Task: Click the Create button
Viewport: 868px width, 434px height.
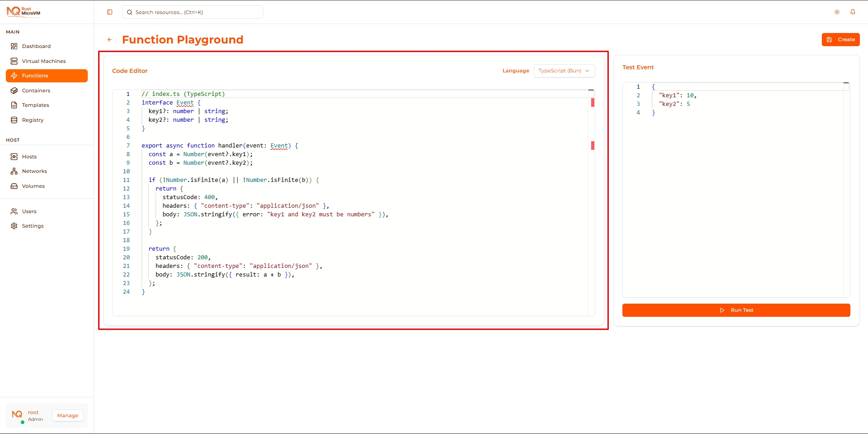Action: pos(840,39)
